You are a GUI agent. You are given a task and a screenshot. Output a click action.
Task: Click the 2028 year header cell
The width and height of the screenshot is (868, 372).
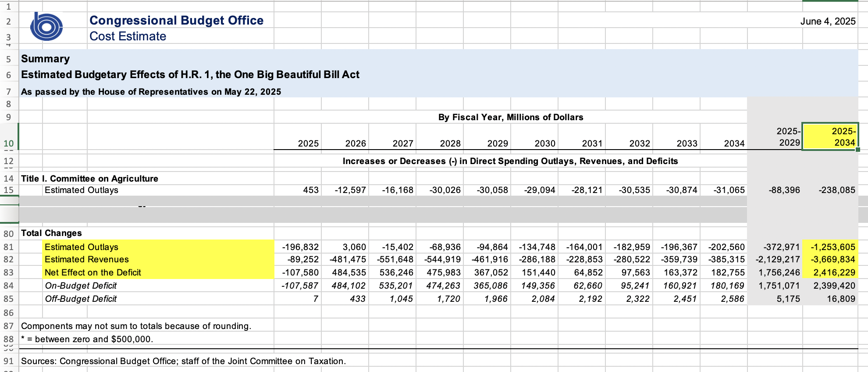point(440,137)
